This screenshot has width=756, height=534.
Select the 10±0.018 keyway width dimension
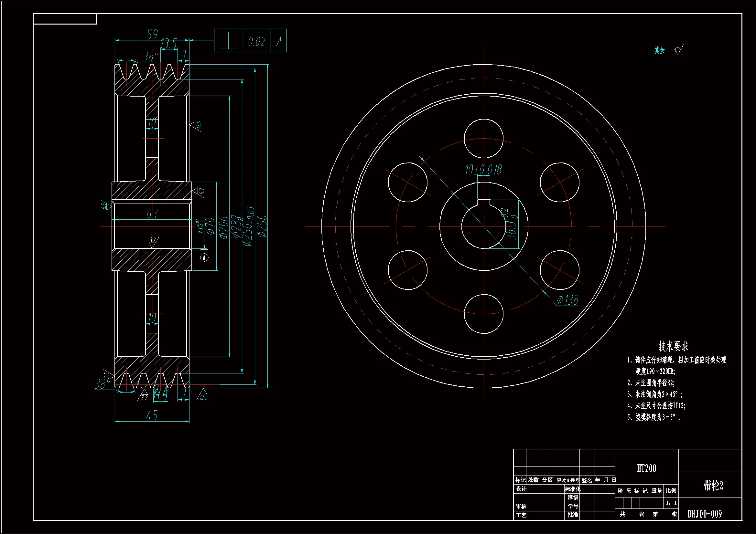point(483,170)
